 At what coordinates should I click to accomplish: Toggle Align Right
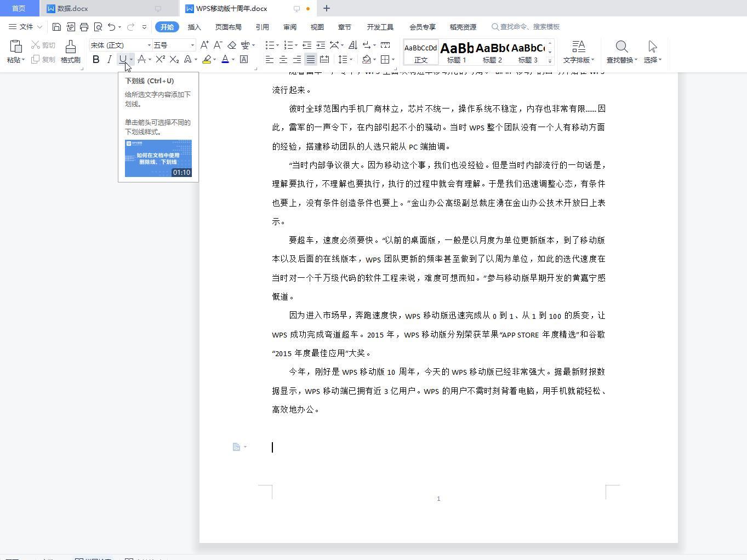click(296, 59)
